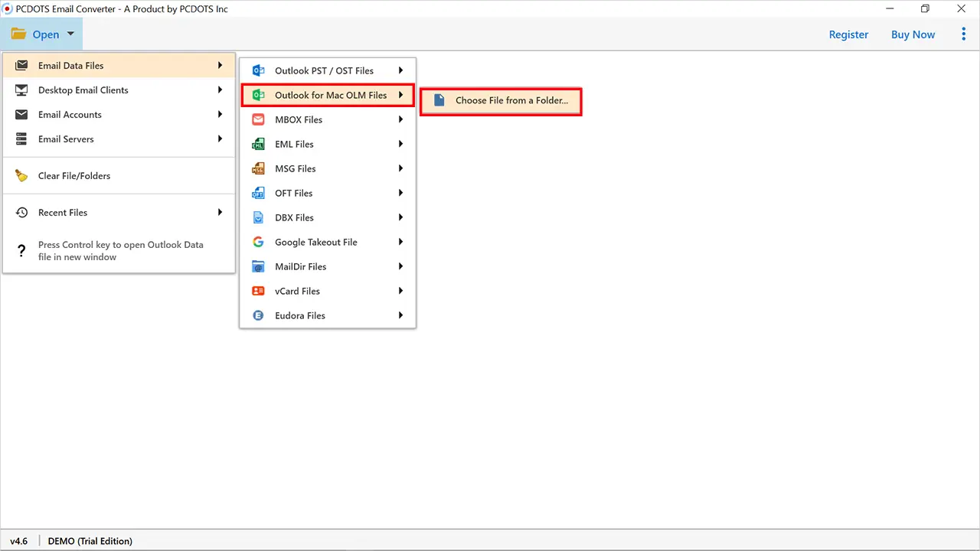This screenshot has width=980, height=551.
Task: Click the OFT Files icon
Action: point(259,193)
